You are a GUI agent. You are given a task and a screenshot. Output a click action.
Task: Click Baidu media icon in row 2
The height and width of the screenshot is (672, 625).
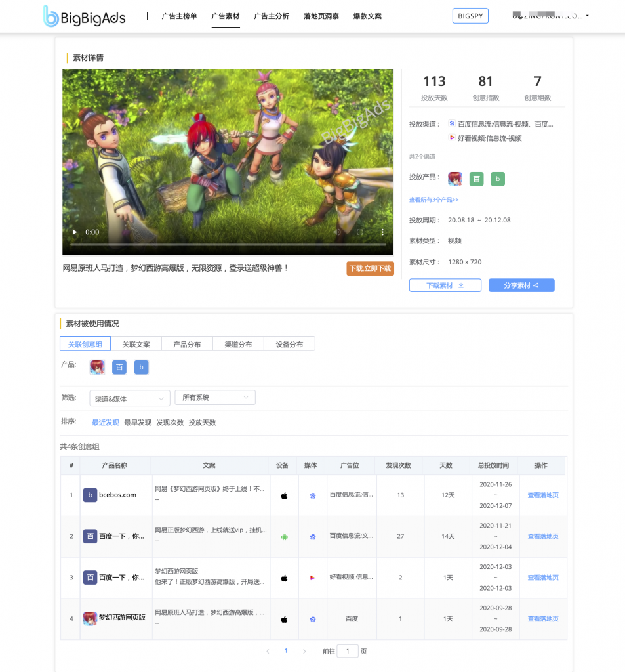tap(313, 537)
